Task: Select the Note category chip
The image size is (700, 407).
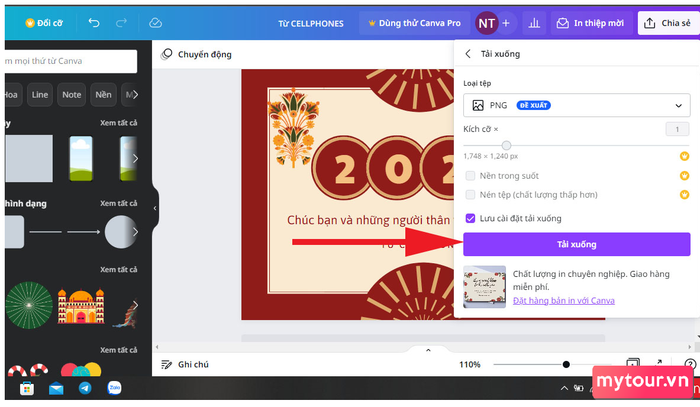Action: tap(71, 95)
